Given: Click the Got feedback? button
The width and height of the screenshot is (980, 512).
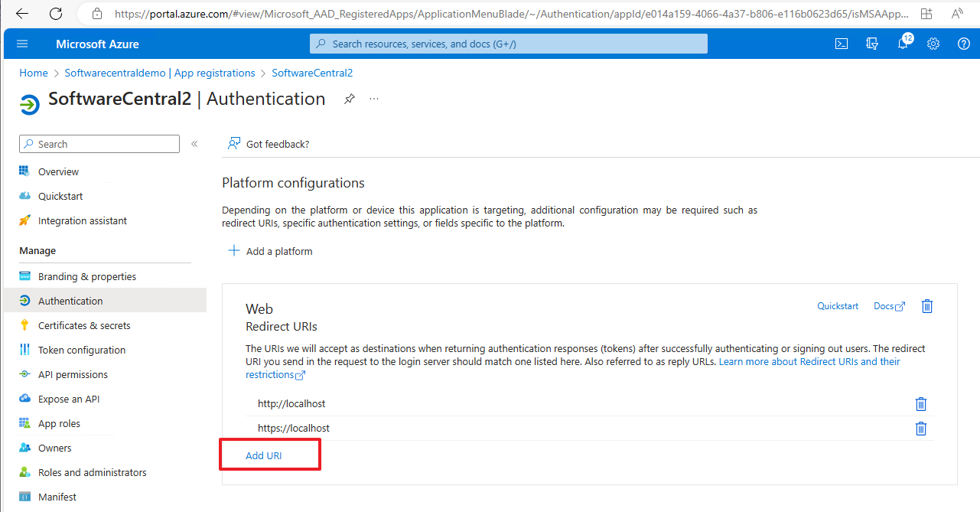Looking at the screenshot, I should pyautogui.click(x=269, y=144).
